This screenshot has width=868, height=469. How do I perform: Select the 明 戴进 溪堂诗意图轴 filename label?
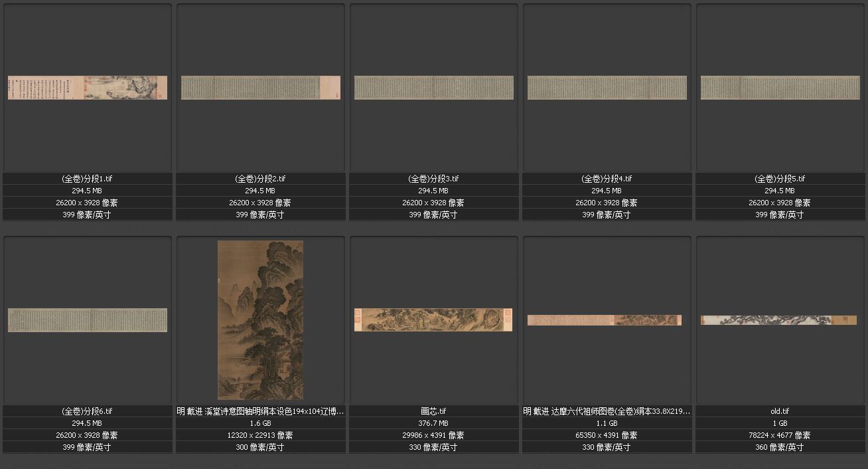click(261, 411)
